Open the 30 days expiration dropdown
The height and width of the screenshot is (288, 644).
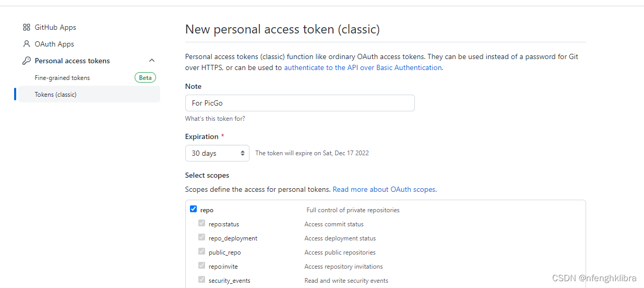tap(217, 153)
